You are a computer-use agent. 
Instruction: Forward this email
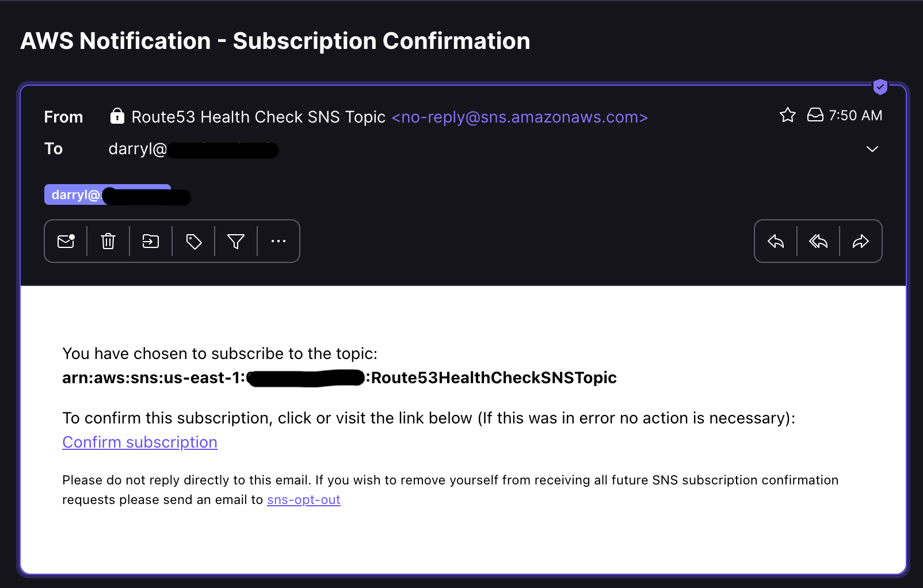(x=861, y=241)
